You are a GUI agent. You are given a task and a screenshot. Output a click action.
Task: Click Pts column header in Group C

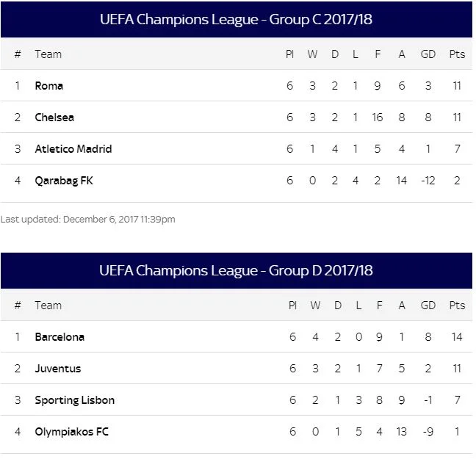pos(457,54)
